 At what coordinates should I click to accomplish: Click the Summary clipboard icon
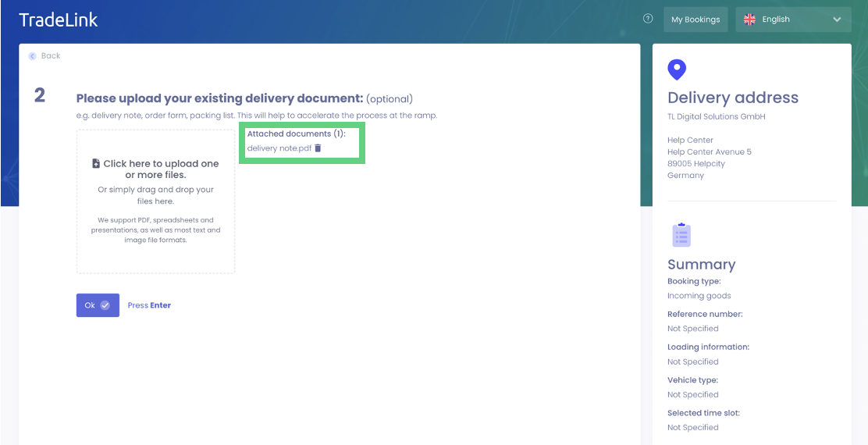681,235
